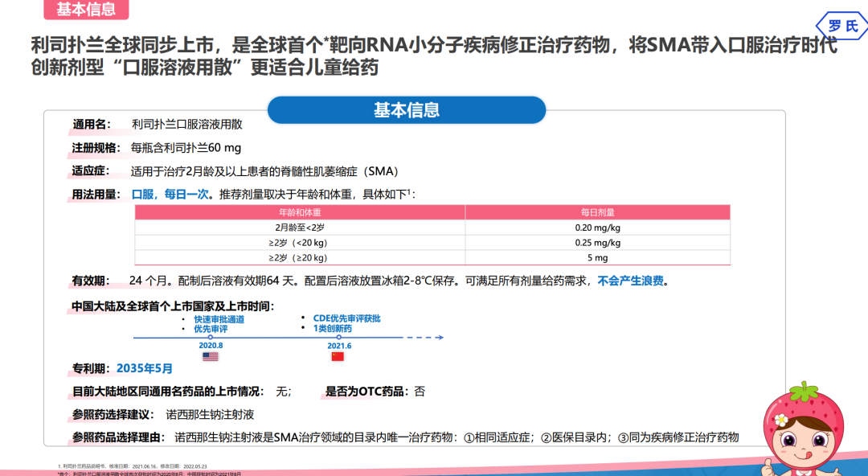868x476 pixels.
Task: Click the bullet 快速审批通道
Action: (219, 319)
